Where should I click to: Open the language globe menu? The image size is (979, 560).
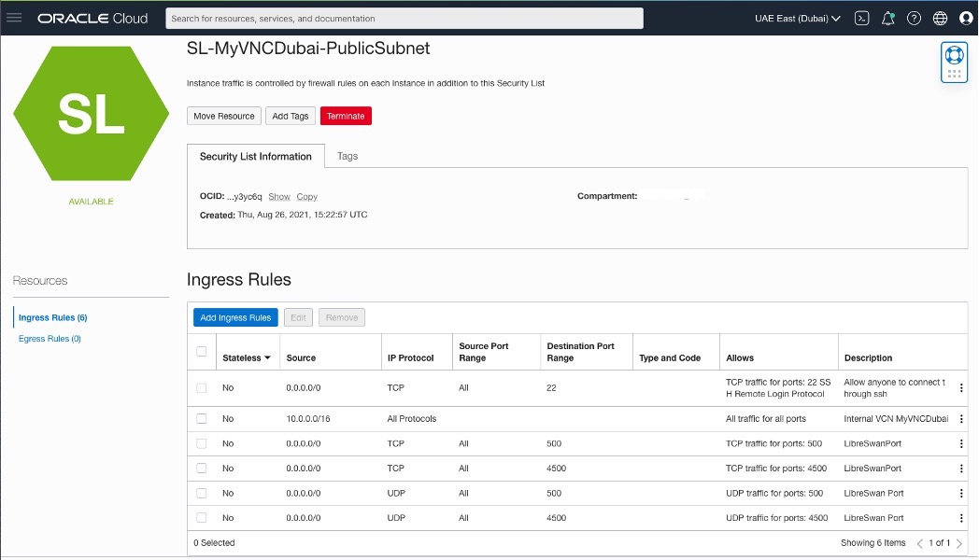point(940,18)
